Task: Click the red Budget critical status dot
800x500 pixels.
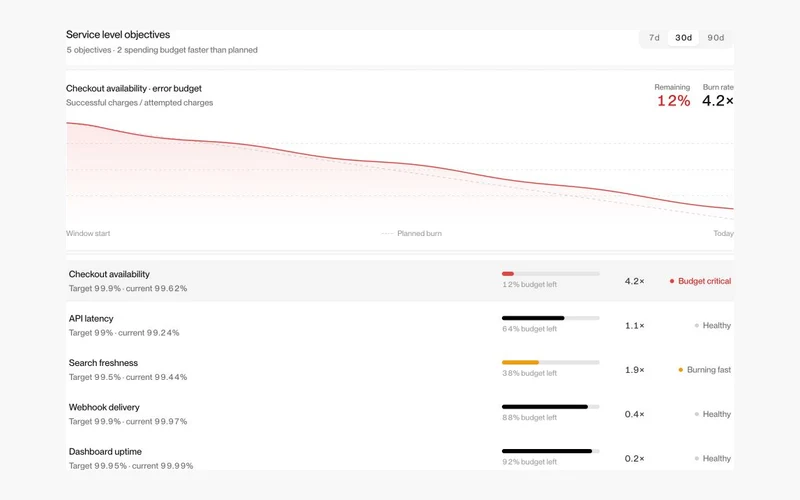Action: tap(672, 281)
